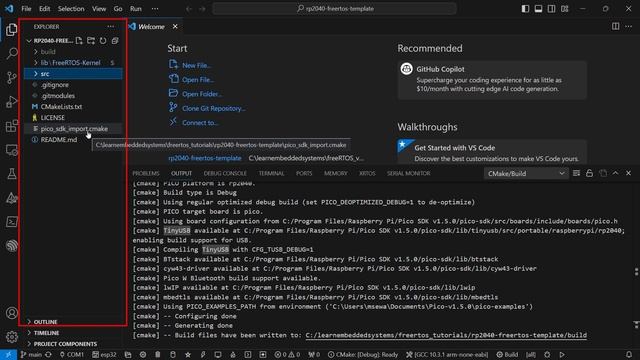
Task: Toggle secondary side bar visibility
Action: 551,9
